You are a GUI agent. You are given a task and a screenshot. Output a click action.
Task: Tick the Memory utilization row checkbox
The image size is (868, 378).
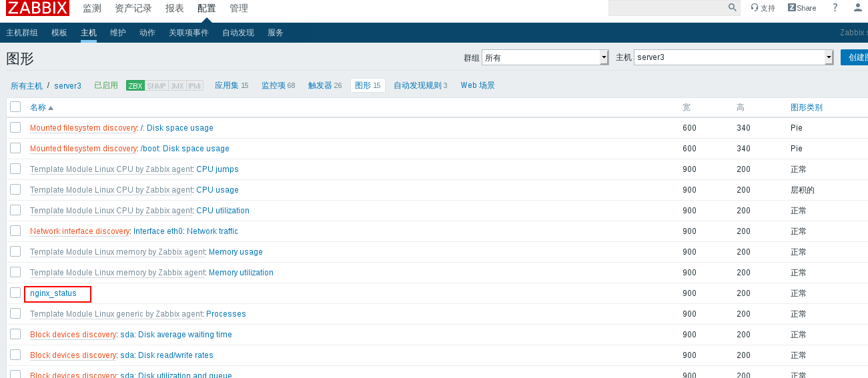point(15,272)
